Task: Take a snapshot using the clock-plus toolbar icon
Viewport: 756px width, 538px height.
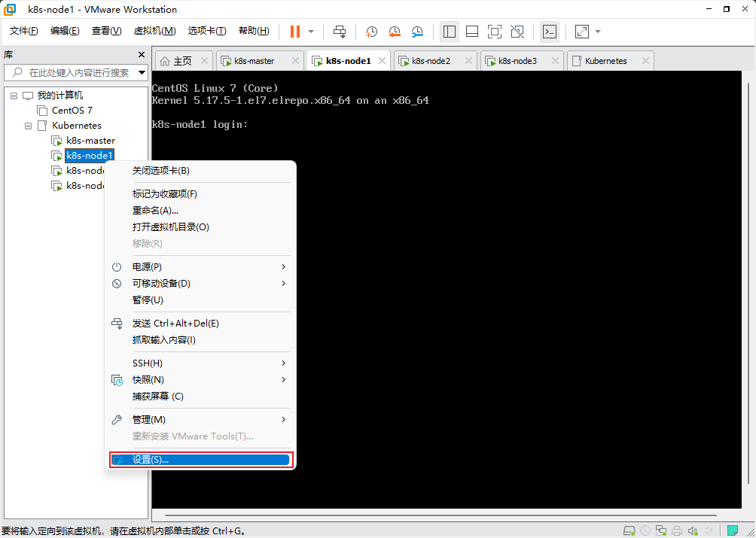Action: (x=371, y=32)
